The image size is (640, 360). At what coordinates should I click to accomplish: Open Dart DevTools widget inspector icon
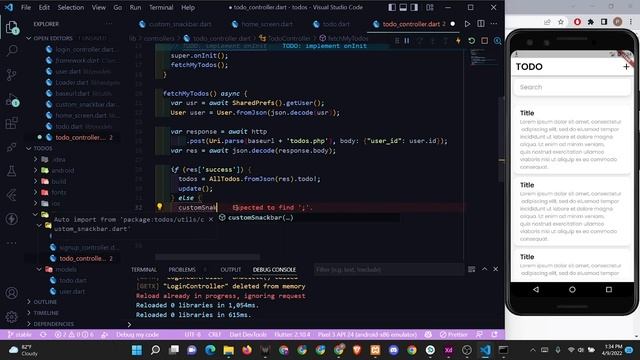click(498, 41)
